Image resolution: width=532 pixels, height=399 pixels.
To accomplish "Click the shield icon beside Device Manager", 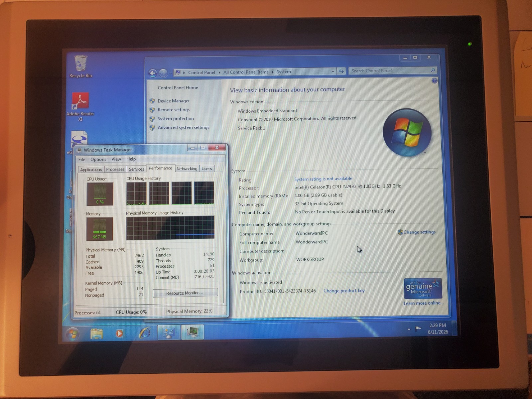I will pyautogui.click(x=152, y=101).
